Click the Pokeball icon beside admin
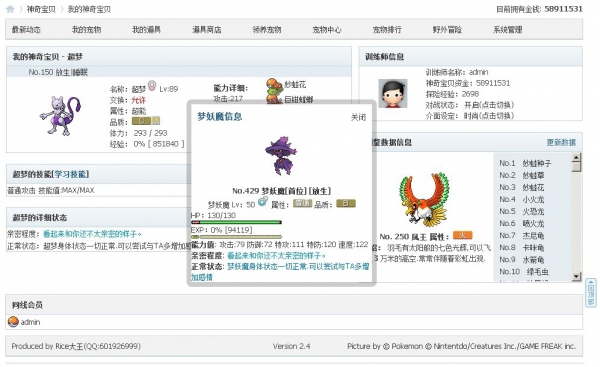This screenshot has height=367, width=600. click(13, 322)
